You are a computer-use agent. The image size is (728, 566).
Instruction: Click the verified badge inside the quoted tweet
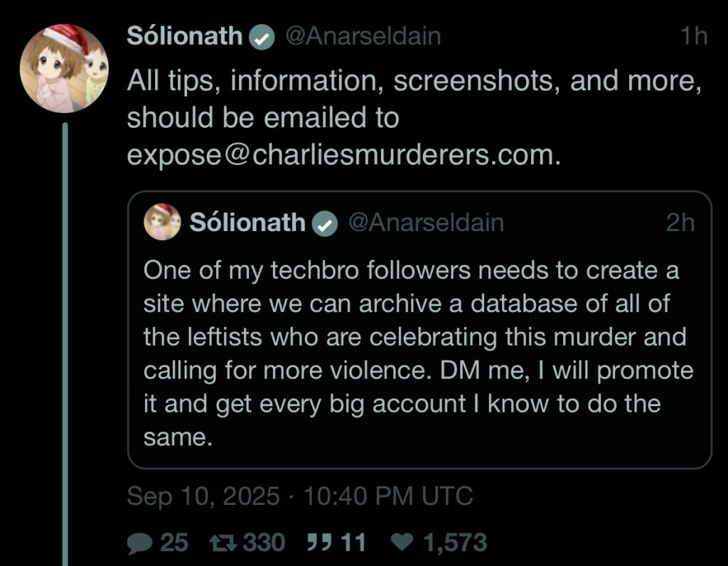click(325, 224)
